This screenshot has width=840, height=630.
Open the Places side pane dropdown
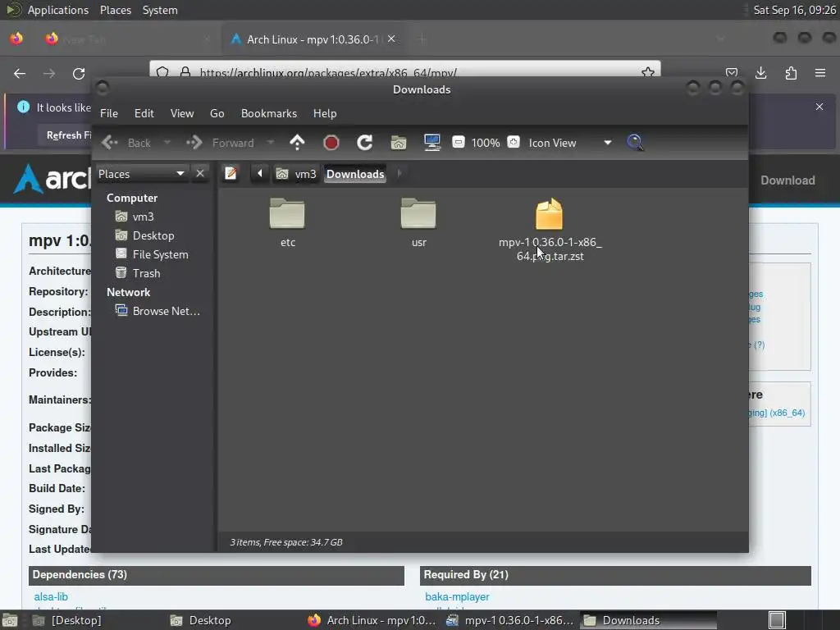click(141, 174)
